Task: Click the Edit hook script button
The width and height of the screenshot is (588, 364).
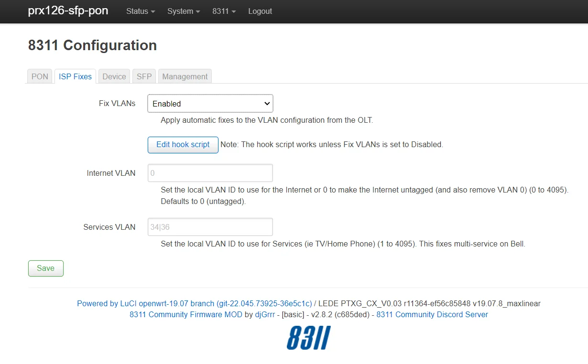Action: (183, 145)
